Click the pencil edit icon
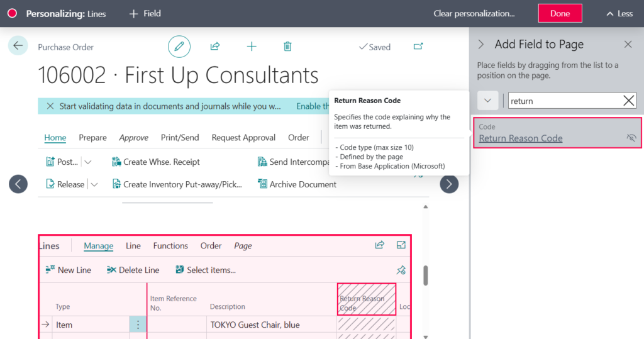 (x=179, y=47)
